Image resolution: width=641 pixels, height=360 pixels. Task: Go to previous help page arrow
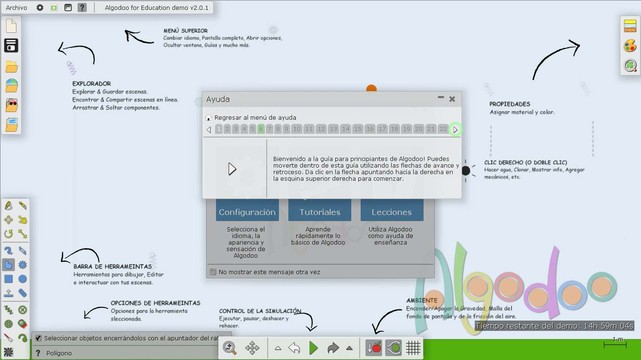tap(209, 130)
